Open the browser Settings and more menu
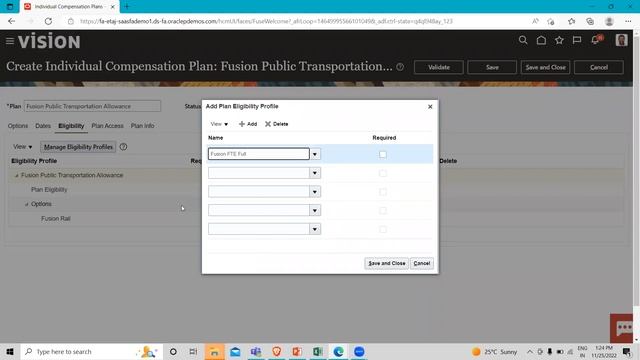Image resolution: width=640 pixels, height=360 pixels. [x=628, y=21]
